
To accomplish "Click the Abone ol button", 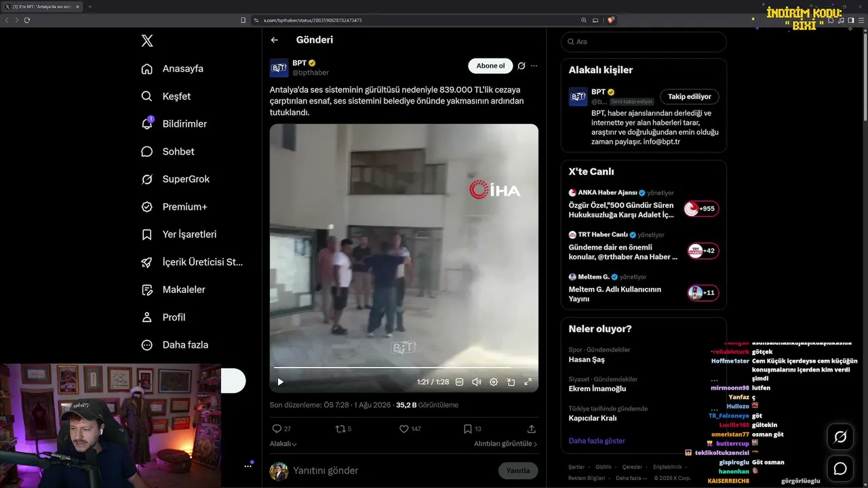I will [490, 66].
